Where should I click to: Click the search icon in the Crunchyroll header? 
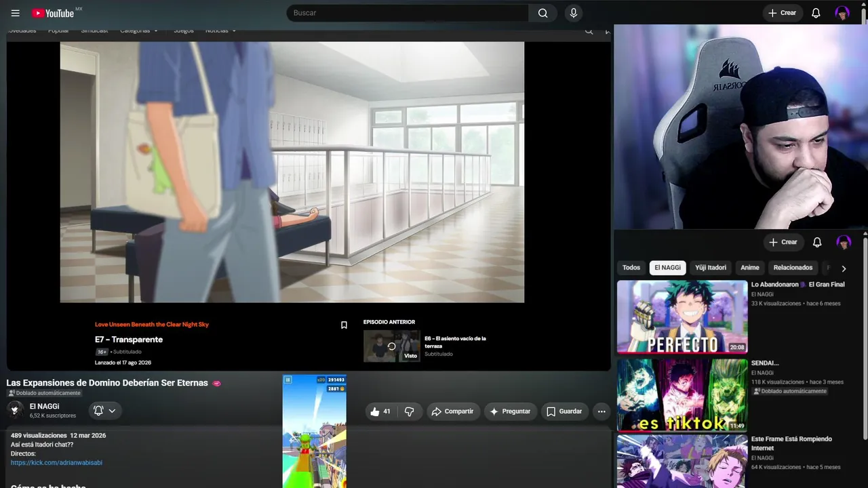click(x=589, y=30)
